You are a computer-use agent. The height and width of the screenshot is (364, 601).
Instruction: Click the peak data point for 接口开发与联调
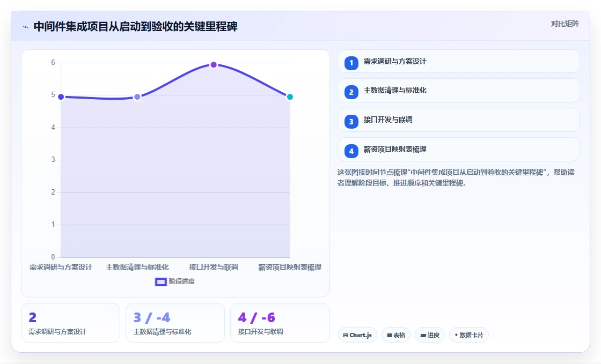[214, 65]
